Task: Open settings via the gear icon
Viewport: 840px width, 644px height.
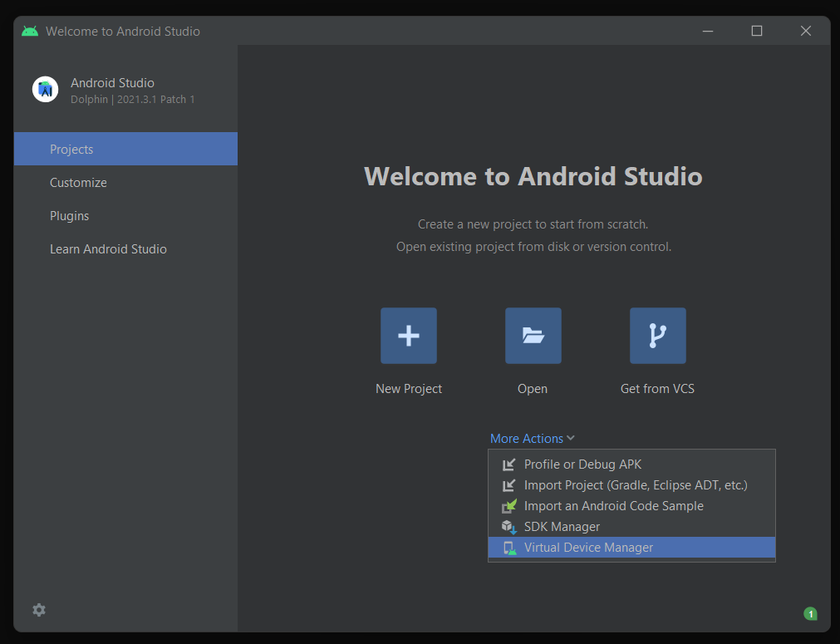Action: pos(39,610)
